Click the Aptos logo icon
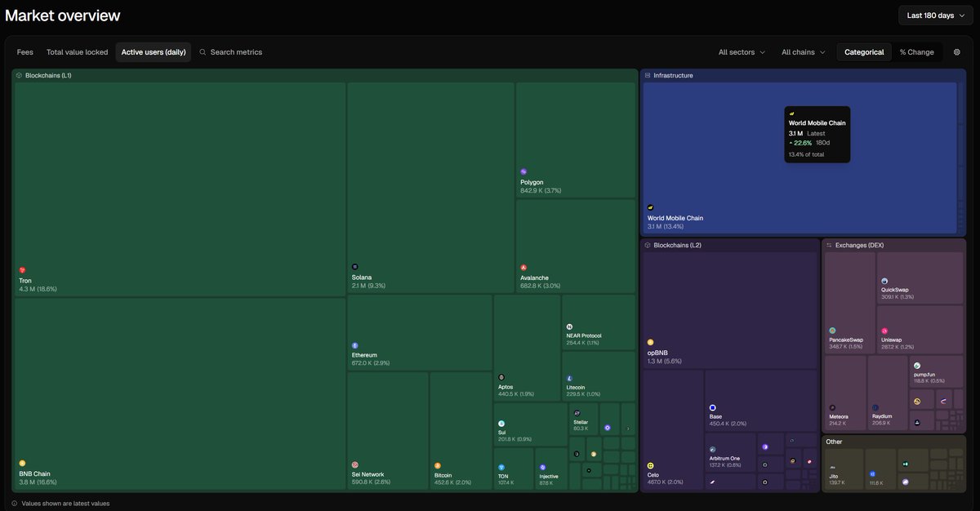This screenshot has height=511, width=980. (x=501, y=377)
